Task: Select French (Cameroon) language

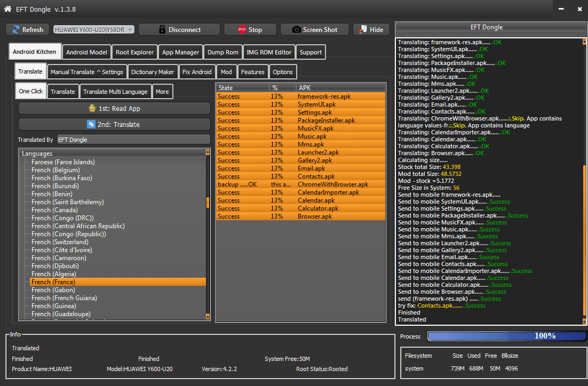Action: pyautogui.click(x=59, y=258)
